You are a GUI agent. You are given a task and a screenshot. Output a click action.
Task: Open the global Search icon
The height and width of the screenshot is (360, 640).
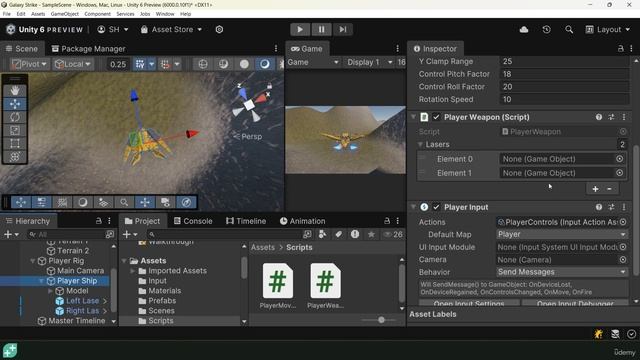569,29
